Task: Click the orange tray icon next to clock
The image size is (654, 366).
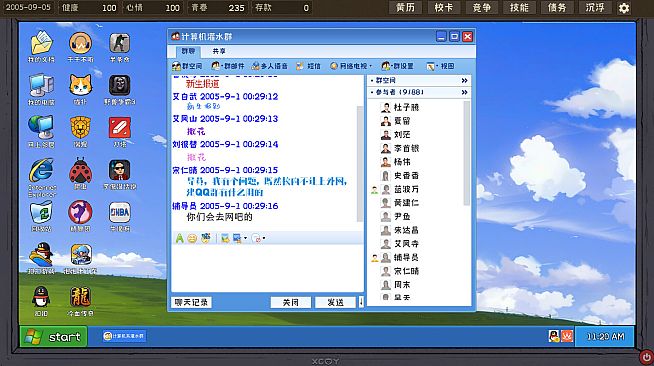Action: tap(567, 336)
